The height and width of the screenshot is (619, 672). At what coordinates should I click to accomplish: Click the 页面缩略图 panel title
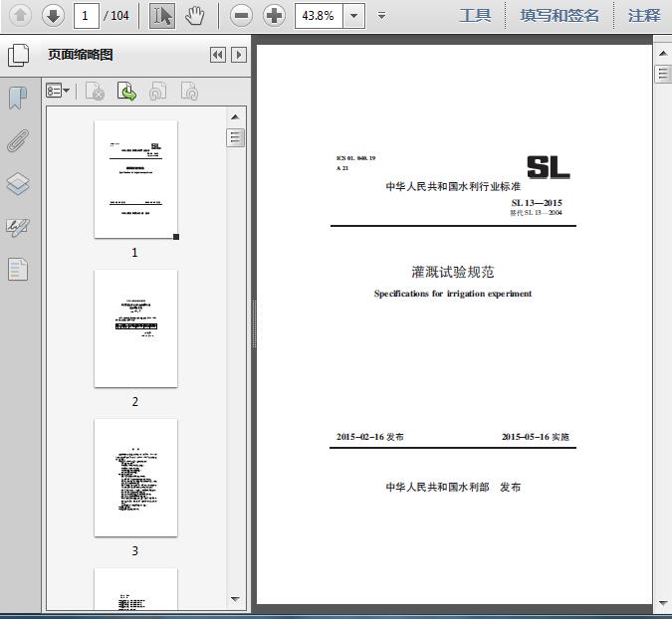point(81,55)
